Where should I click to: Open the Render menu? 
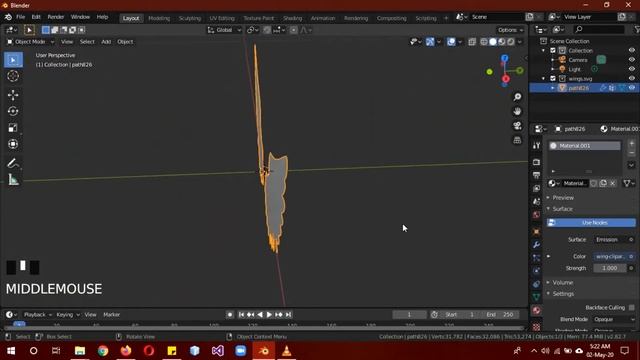[56, 17]
